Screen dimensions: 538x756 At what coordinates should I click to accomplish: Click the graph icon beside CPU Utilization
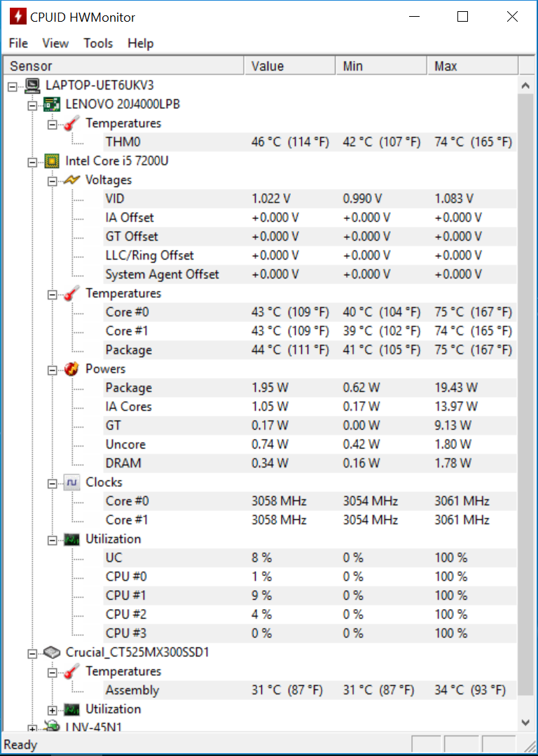pos(71,540)
